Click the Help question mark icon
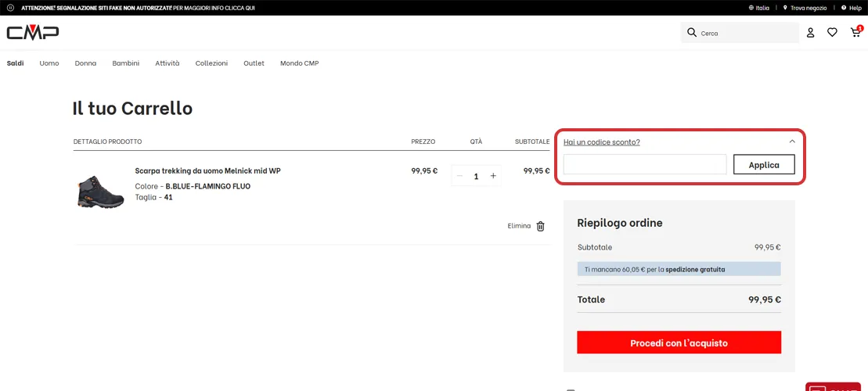This screenshot has height=391, width=868. (x=844, y=8)
